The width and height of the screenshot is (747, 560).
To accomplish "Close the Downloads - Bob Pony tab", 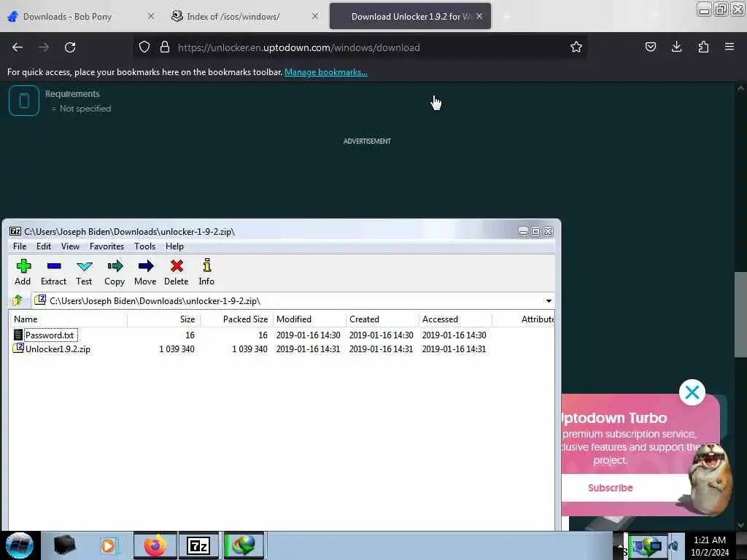I will point(150,16).
